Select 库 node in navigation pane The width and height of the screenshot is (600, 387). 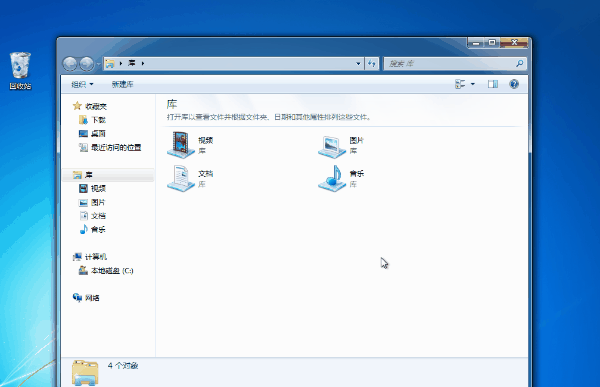point(89,175)
